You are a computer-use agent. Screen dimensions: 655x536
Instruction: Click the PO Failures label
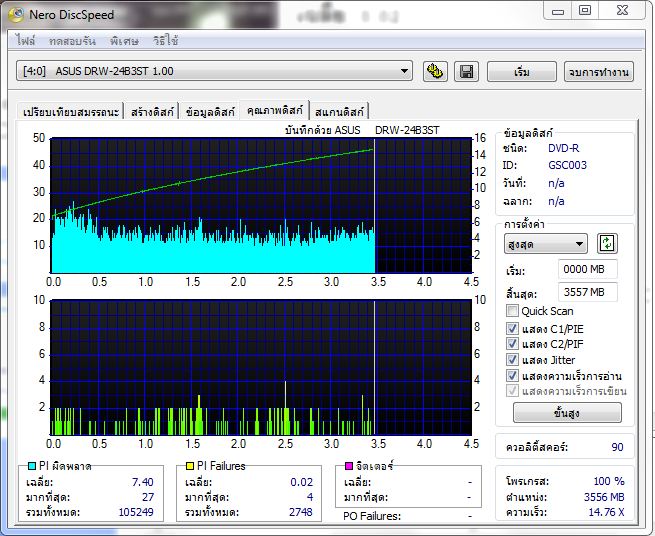click(x=372, y=516)
